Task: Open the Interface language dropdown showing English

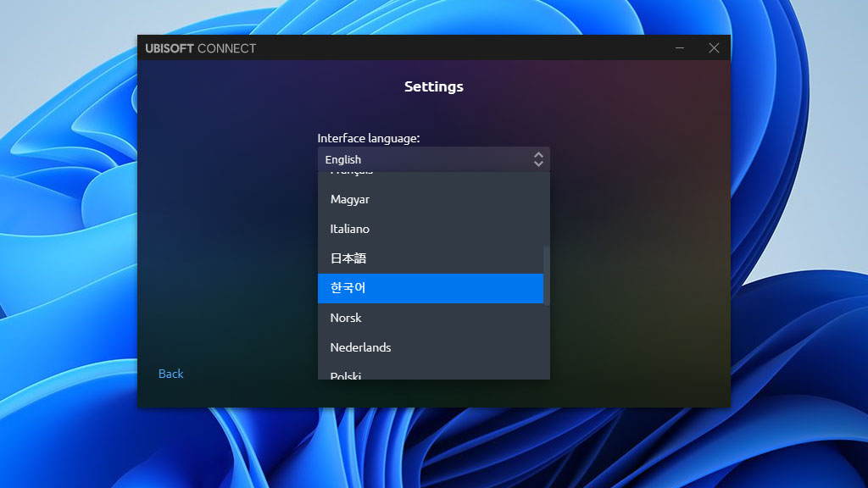Action: click(433, 159)
